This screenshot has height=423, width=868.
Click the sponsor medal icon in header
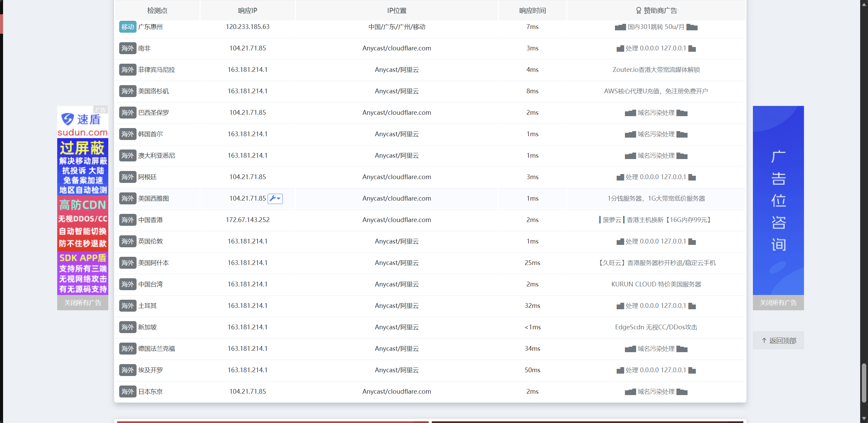[x=638, y=11]
